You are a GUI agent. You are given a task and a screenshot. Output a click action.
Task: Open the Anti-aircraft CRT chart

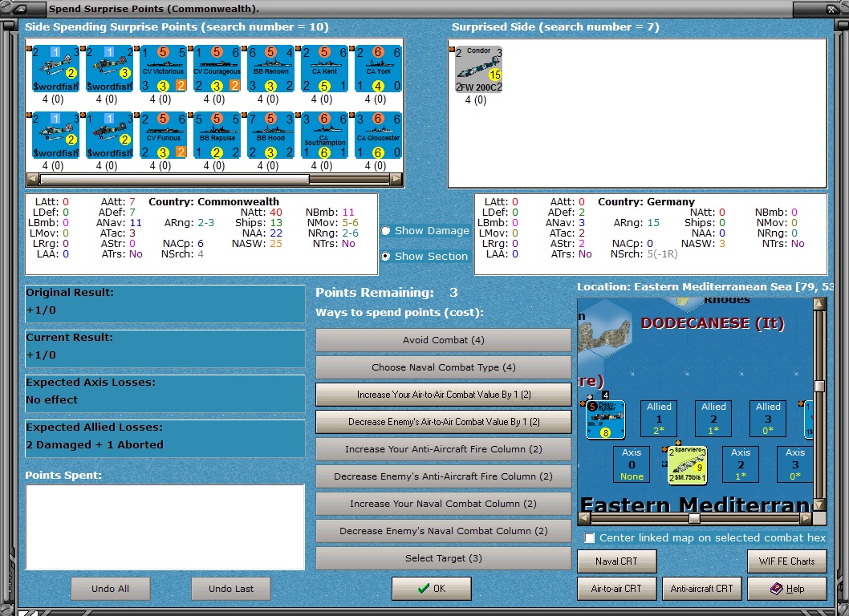[x=701, y=589]
